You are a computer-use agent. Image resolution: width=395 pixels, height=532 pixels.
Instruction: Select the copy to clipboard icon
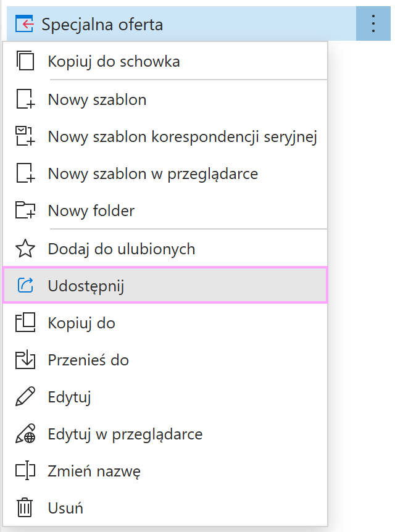(25, 61)
